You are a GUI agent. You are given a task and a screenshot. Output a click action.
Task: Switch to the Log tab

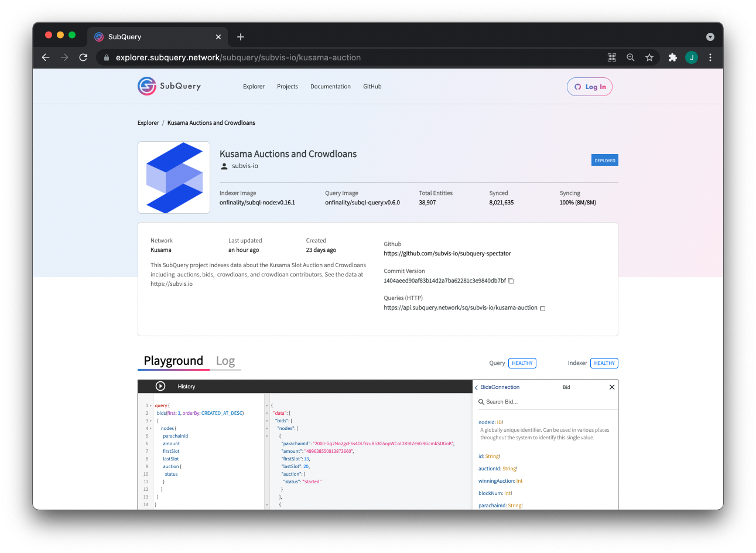click(x=225, y=361)
